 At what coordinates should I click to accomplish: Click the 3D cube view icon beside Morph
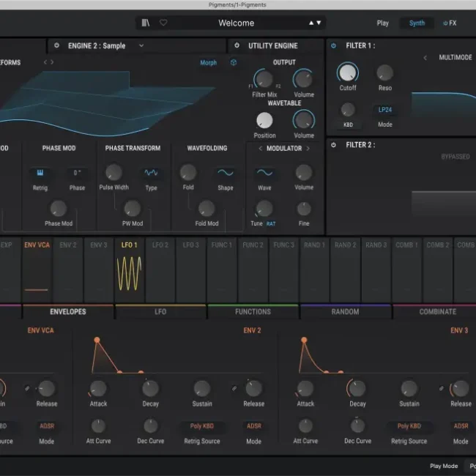pyautogui.click(x=233, y=63)
